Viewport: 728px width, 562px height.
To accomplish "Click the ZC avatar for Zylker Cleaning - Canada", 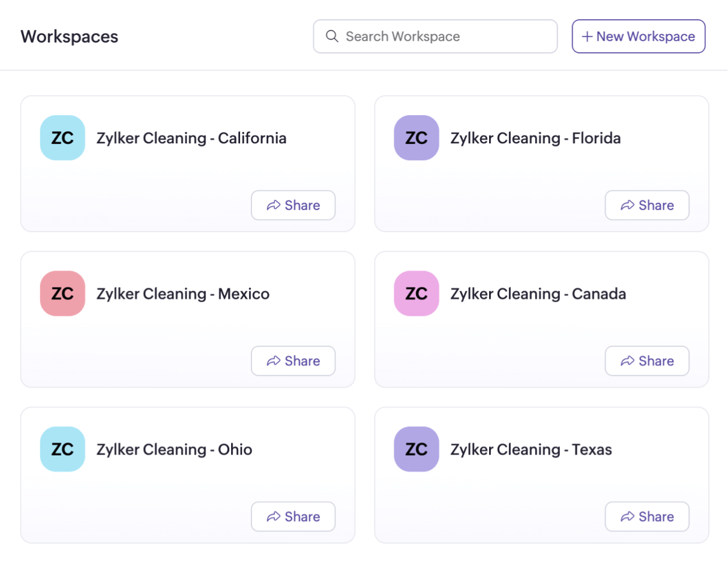I will pyautogui.click(x=417, y=293).
